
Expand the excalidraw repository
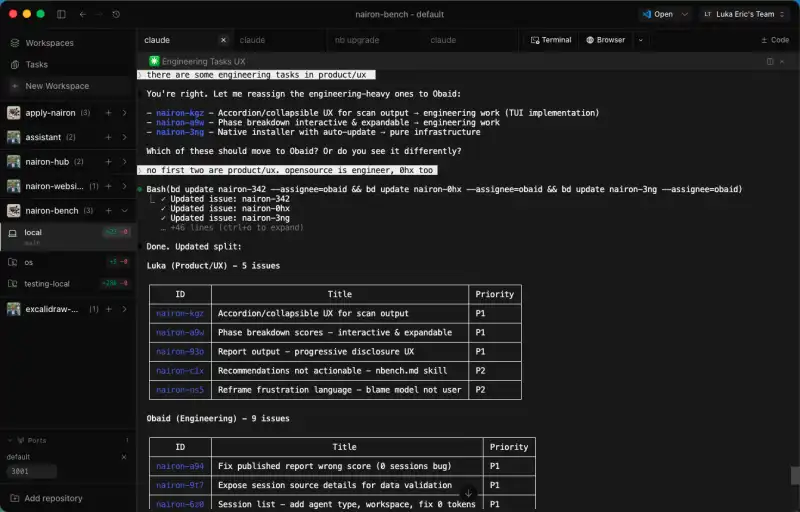124,309
